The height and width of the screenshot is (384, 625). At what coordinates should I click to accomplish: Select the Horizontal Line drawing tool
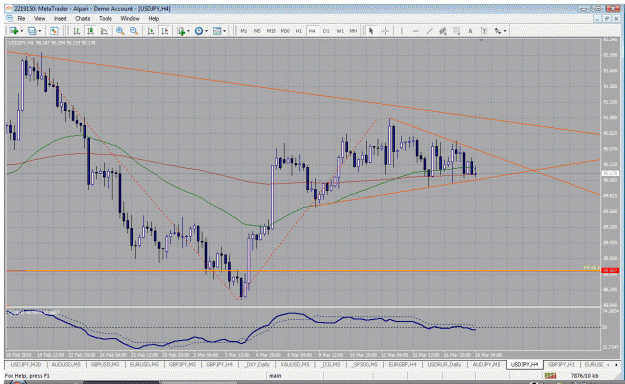click(415, 31)
